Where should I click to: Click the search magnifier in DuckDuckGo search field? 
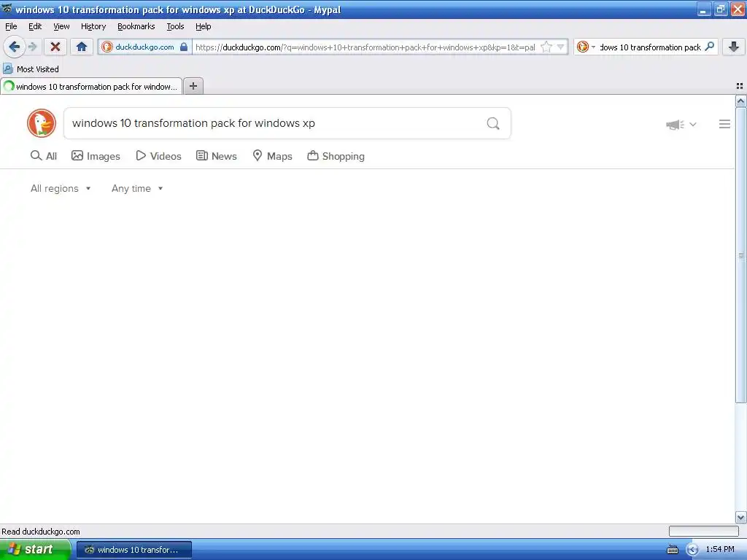point(493,124)
